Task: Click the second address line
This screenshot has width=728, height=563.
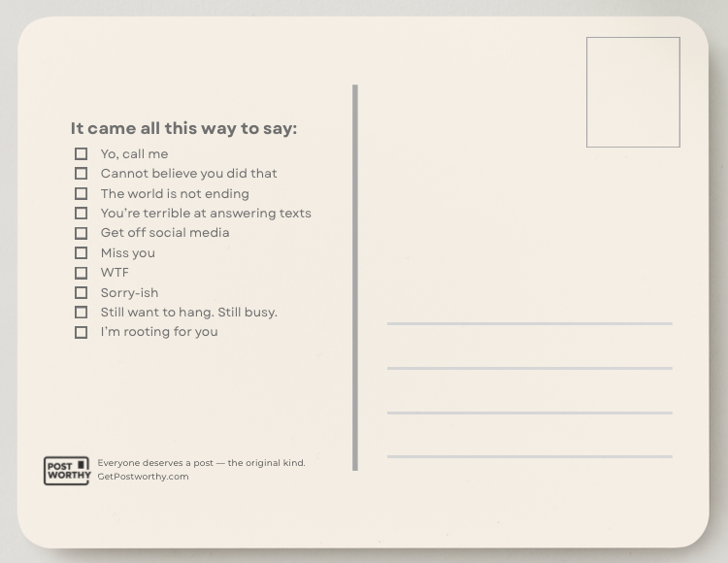Action: [x=529, y=368]
